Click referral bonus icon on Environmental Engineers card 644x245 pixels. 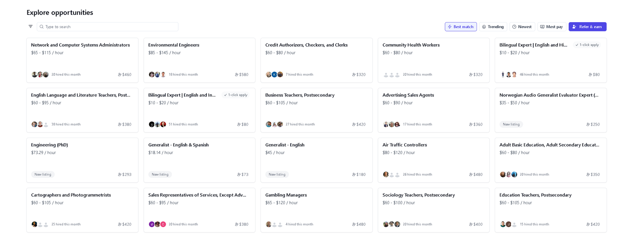[237, 74]
